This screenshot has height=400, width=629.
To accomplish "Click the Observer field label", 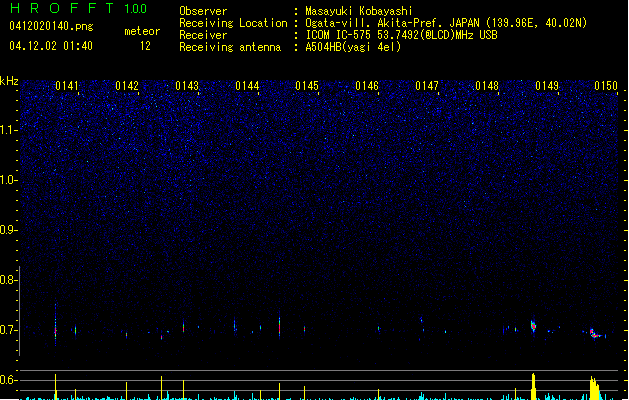I will (203, 11).
